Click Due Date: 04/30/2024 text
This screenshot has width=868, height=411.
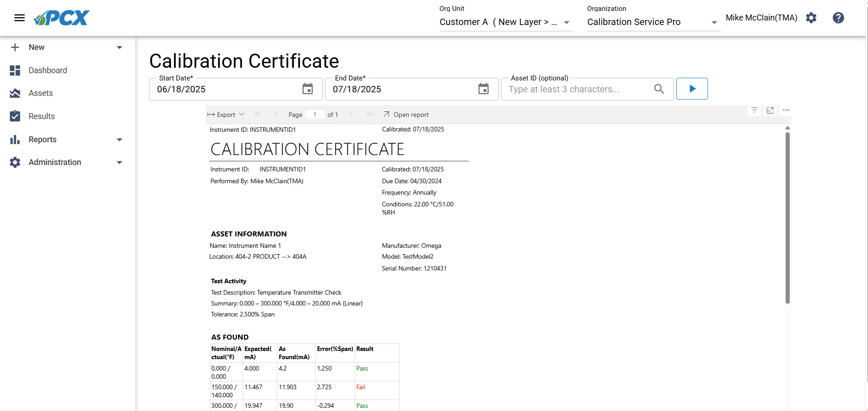coord(412,181)
